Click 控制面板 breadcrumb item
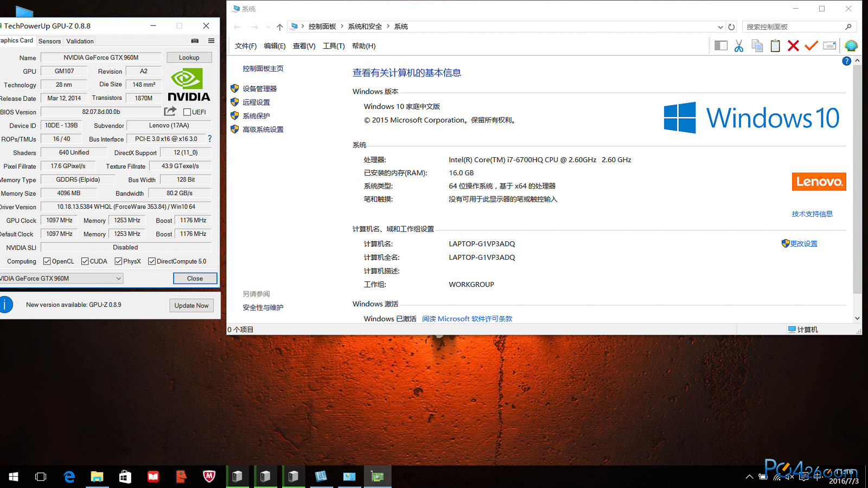The width and height of the screenshot is (868, 488). pos(322,27)
